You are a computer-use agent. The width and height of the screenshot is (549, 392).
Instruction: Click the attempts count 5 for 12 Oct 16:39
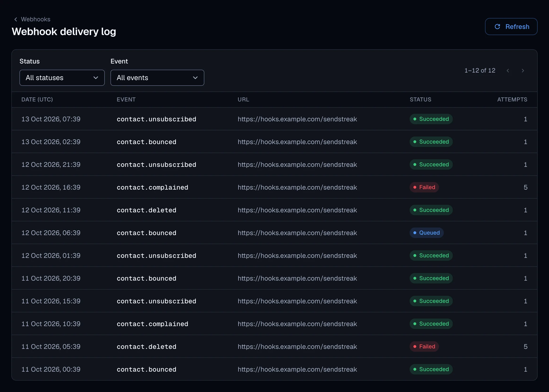click(525, 187)
